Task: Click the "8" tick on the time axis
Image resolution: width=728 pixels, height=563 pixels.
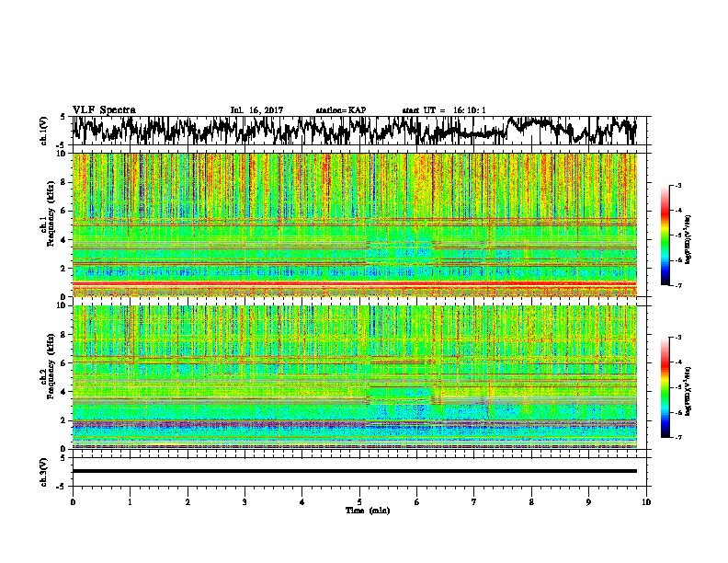Action: pos(531,502)
